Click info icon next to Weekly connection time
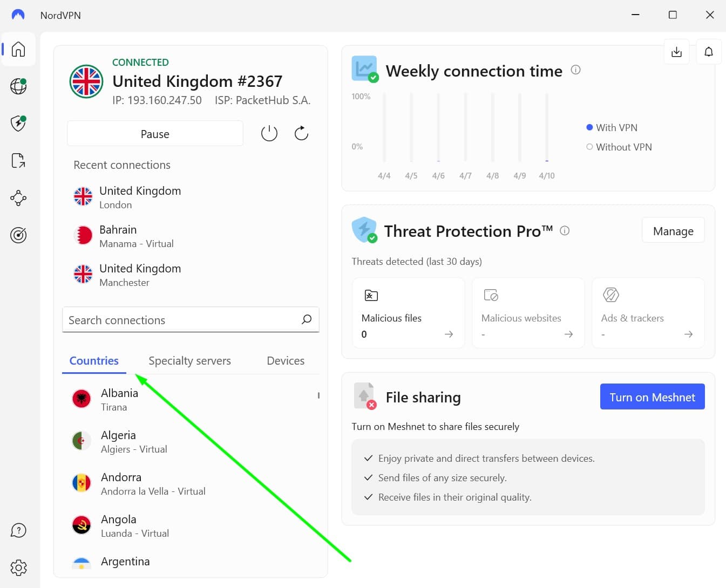This screenshot has height=588, width=726. [x=576, y=70]
